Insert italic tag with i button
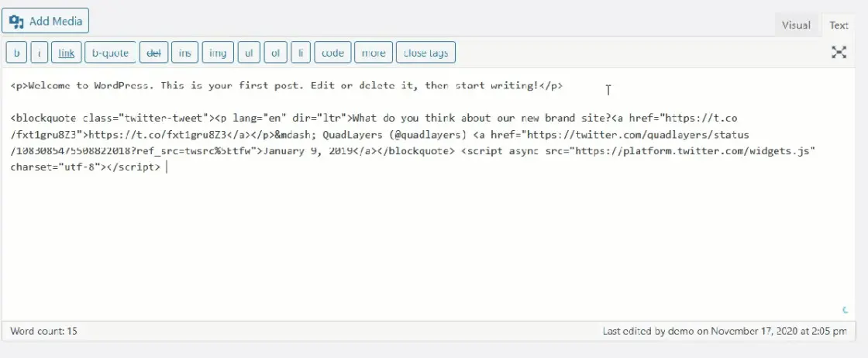The width and height of the screenshot is (868, 358). [x=40, y=53]
